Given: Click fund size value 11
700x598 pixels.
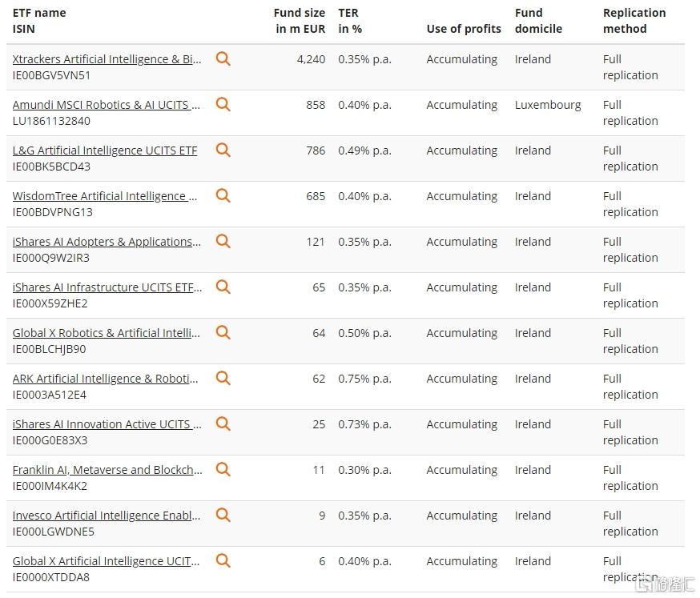Looking at the screenshot, I should coord(319,470).
